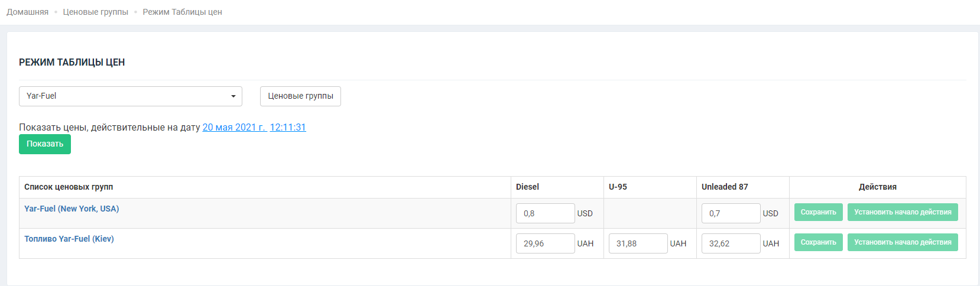Set start date for Kiev row
Screen dimensions: 980x286
[903, 243]
